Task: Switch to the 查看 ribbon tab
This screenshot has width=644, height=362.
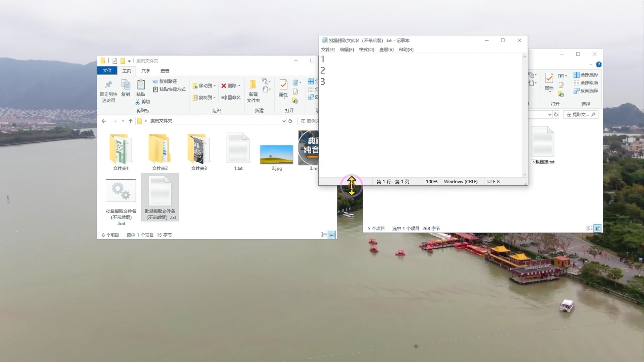Action: point(165,71)
